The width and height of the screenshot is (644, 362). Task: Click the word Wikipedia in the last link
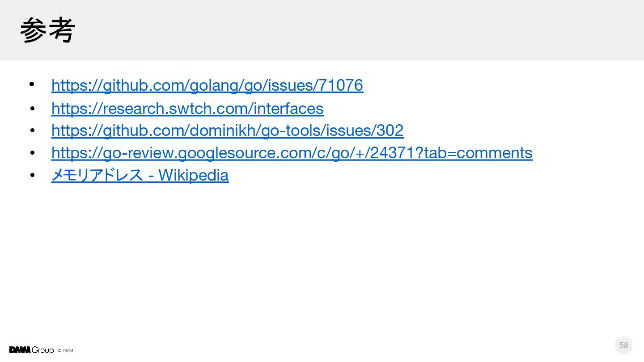pyautogui.click(x=194, y=175)
